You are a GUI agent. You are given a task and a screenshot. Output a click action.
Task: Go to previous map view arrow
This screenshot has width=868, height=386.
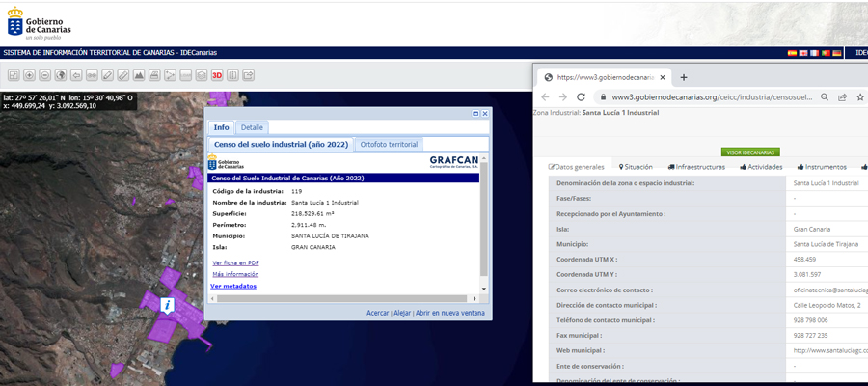tap(76, 75)
